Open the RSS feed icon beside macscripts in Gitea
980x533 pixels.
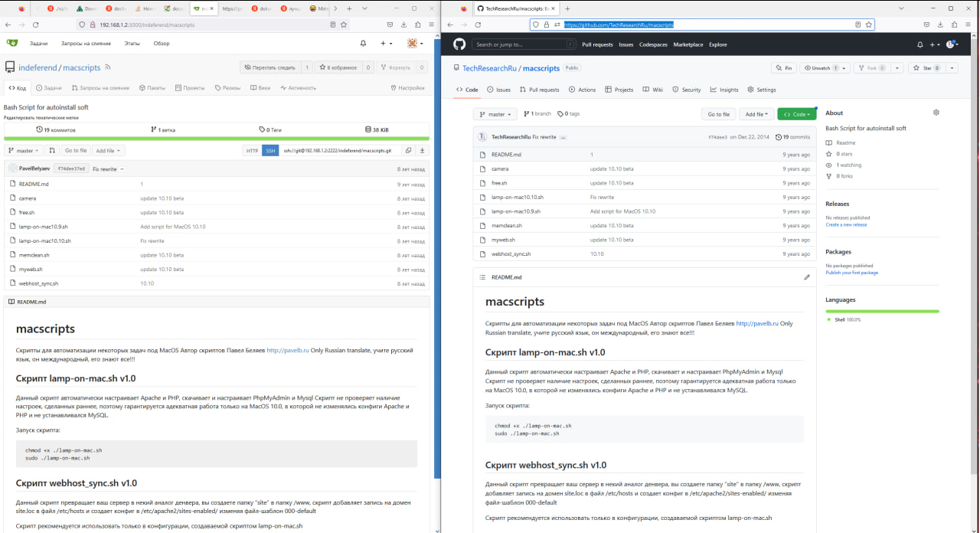click(108, 67)
